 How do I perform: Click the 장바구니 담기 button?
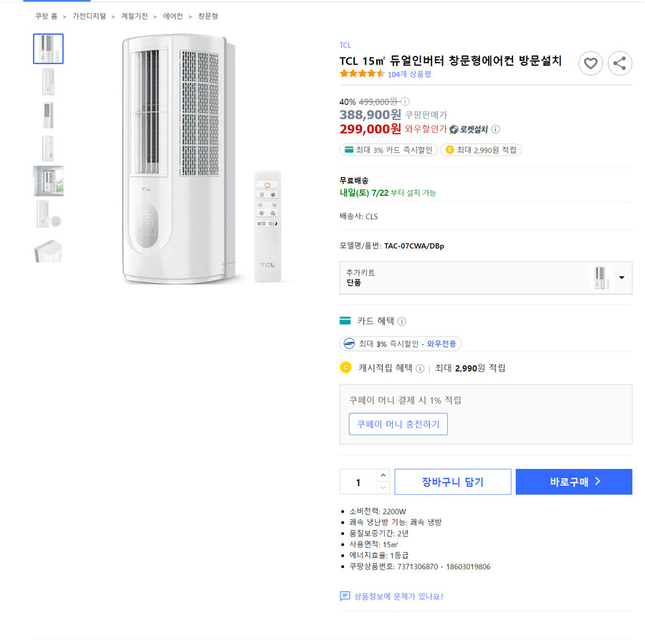[x=452, y=481]
